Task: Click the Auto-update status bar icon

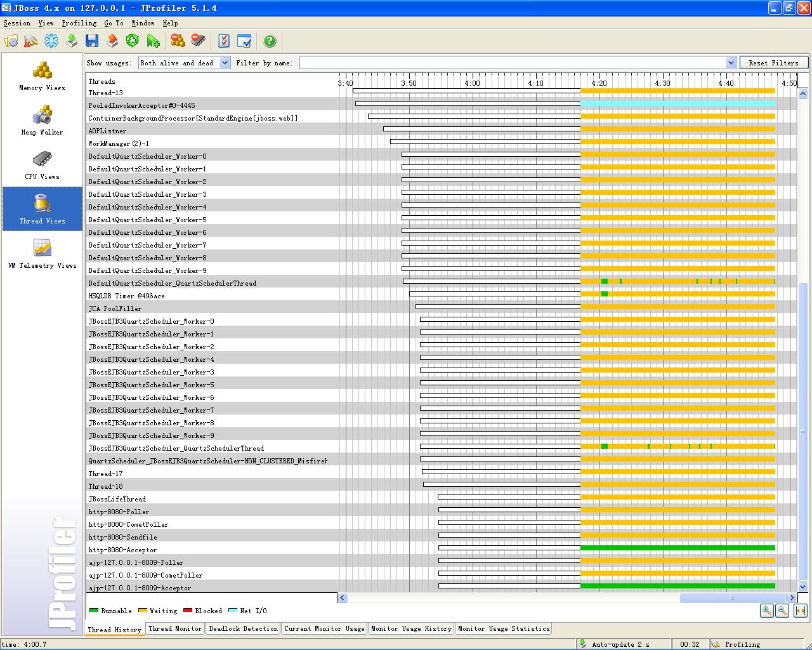Action: click(x=582, y=644)
